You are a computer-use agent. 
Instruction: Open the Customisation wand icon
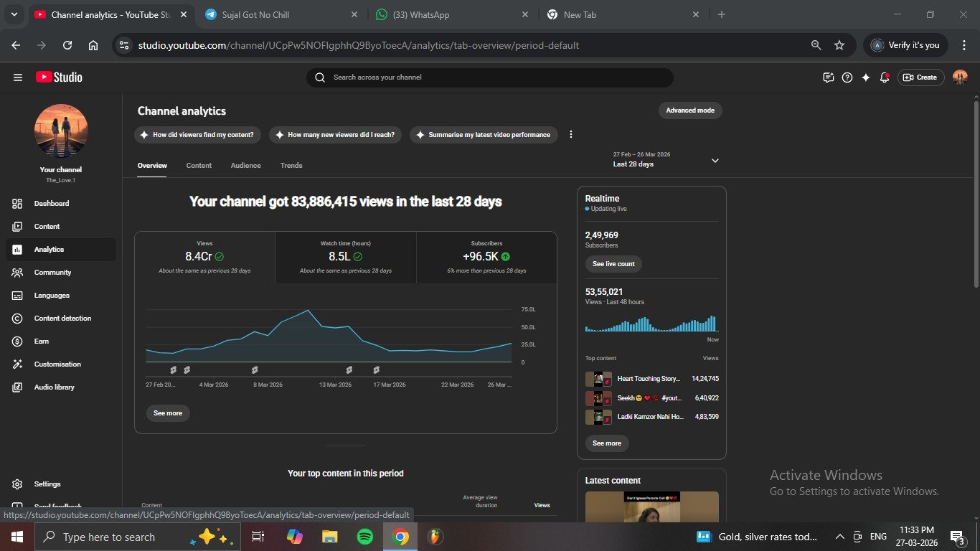[18, 364]
